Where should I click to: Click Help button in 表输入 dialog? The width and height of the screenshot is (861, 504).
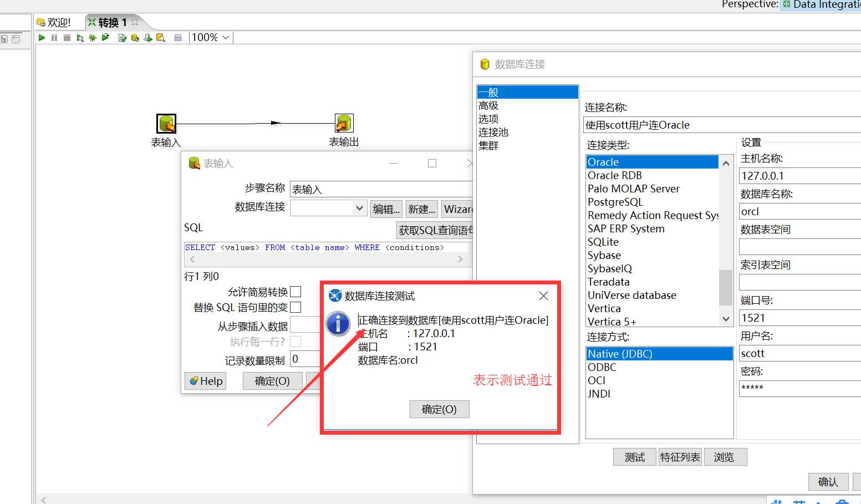tap(206, 381)
